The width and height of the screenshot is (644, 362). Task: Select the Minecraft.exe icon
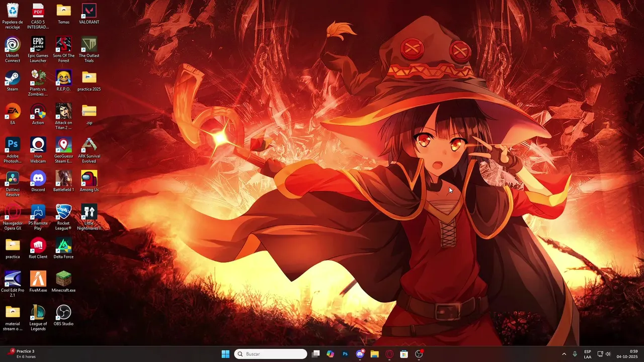pyautogui.click(x=63, y=282)
